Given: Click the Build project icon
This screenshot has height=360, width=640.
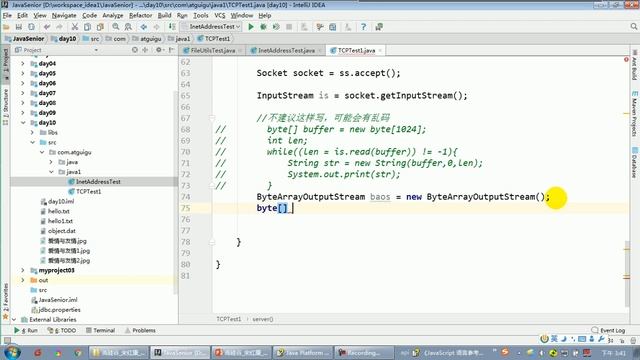Looking at the screenshot, I should point(172,27).
